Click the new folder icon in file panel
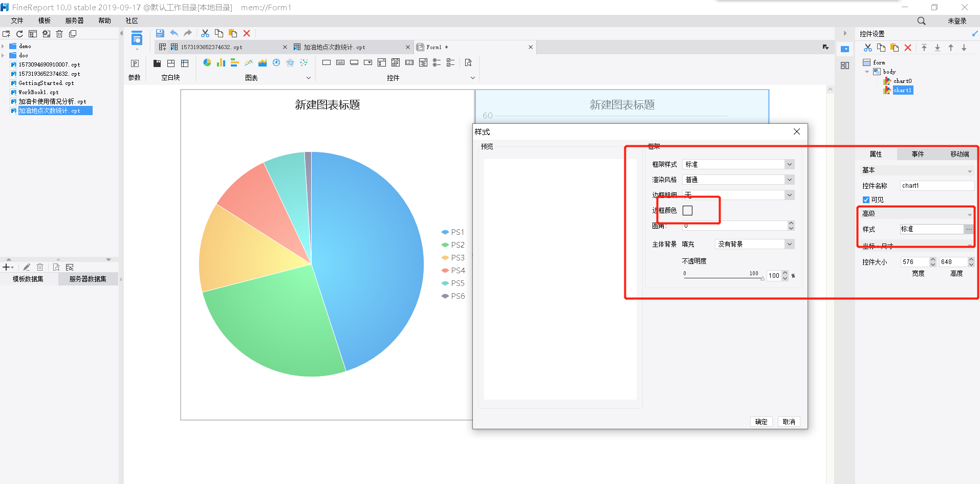The image size is (980, 484). [x=6, y=34]
